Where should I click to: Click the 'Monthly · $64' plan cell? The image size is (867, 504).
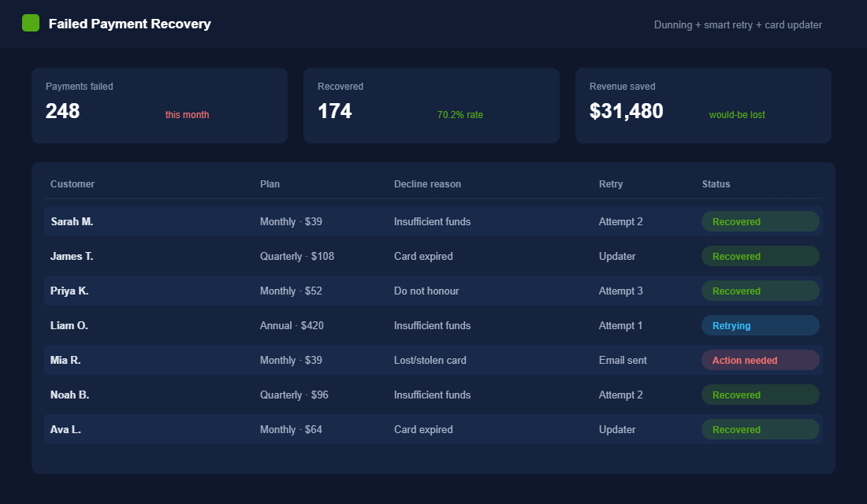(x=291, y=429)
